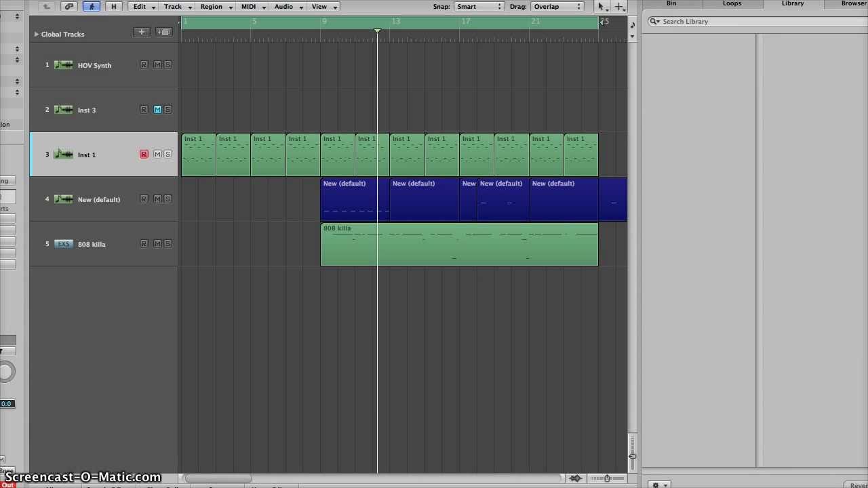
Task: Select the pointer tool menu
Action: pyautogui.click(x=601, y=7)
